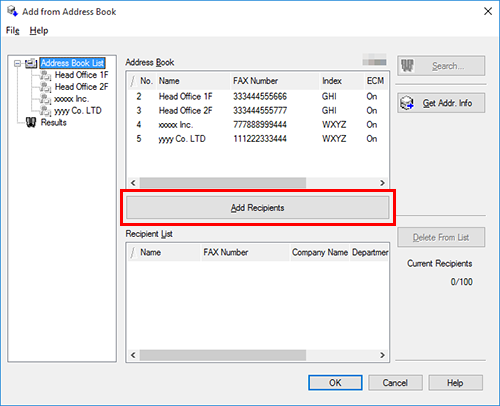
Task: Select the Head Office 2F contact icon in tree
Action: tap(45, 87)
